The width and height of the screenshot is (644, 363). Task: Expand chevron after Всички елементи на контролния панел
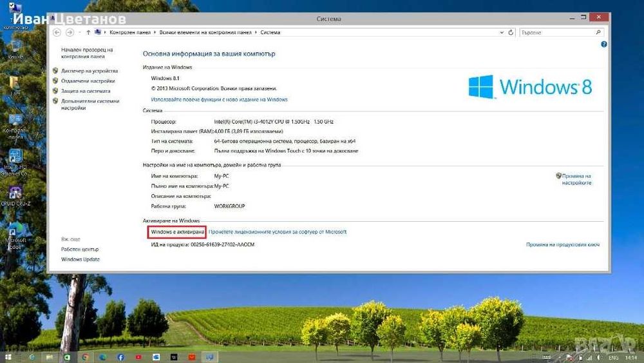pos(256,32)
